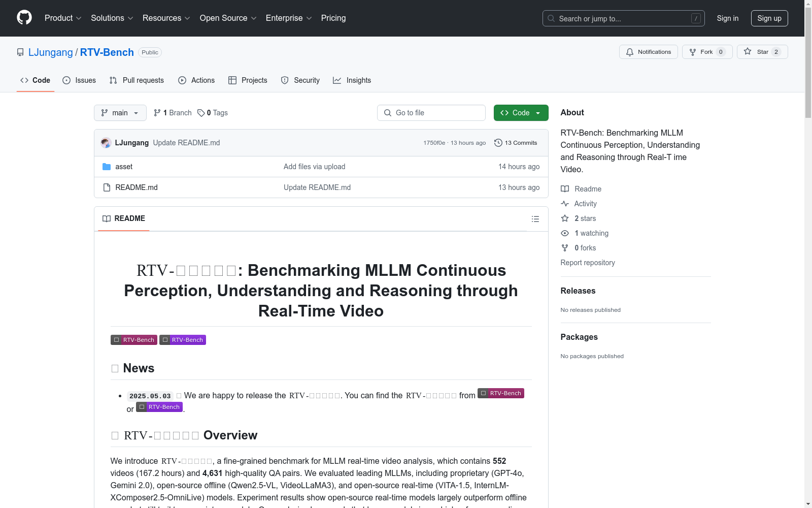Click the first red RTV-Bench badge under the title
Viewport: 812px width, 508px height.
pyautogui.click(x=134, y=340)
